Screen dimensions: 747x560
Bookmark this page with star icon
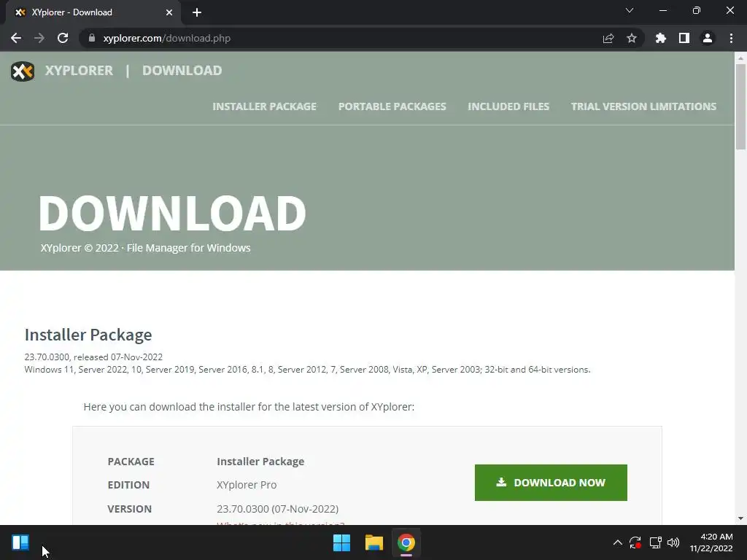(x=631, y=38)
